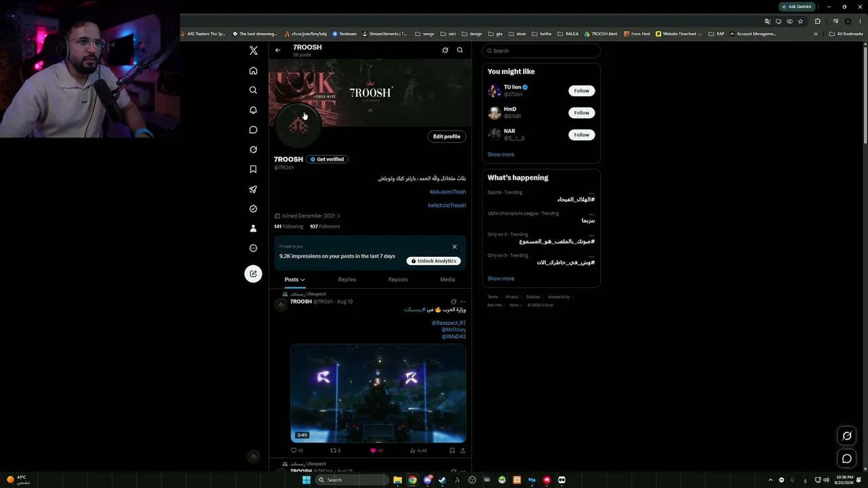868x488 pixels.
Task: Open the StreamElements bookmark
Action: point(384,33)
